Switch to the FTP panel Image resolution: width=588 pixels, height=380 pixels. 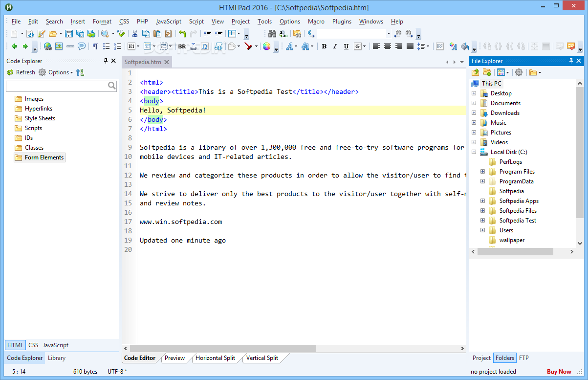point(523,358)
